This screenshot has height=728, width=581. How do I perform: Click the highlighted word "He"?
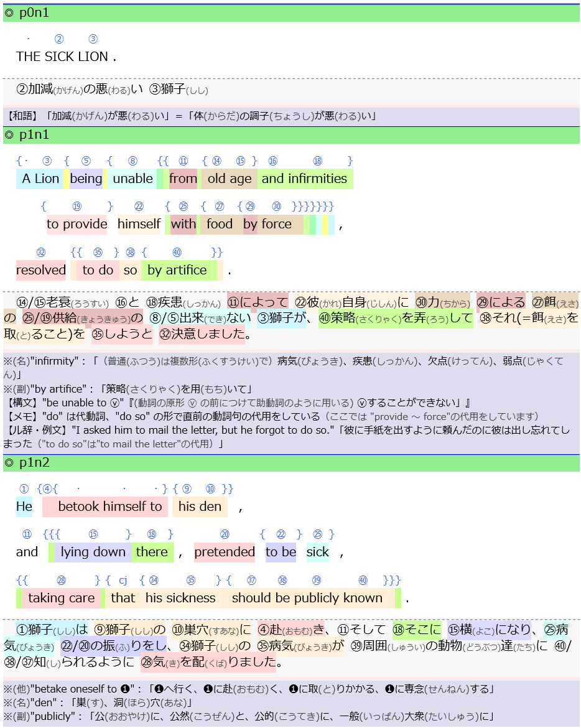pyautogui.click(x=24, y=506)
